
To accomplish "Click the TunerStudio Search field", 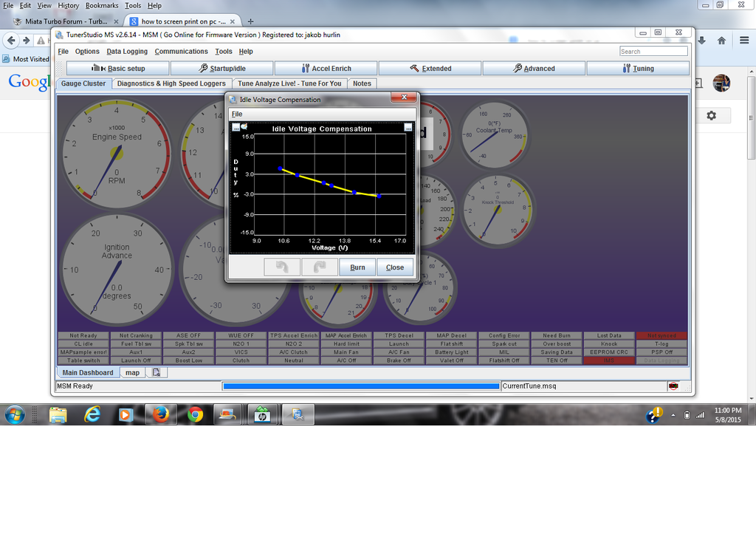I will coord(653,52).
